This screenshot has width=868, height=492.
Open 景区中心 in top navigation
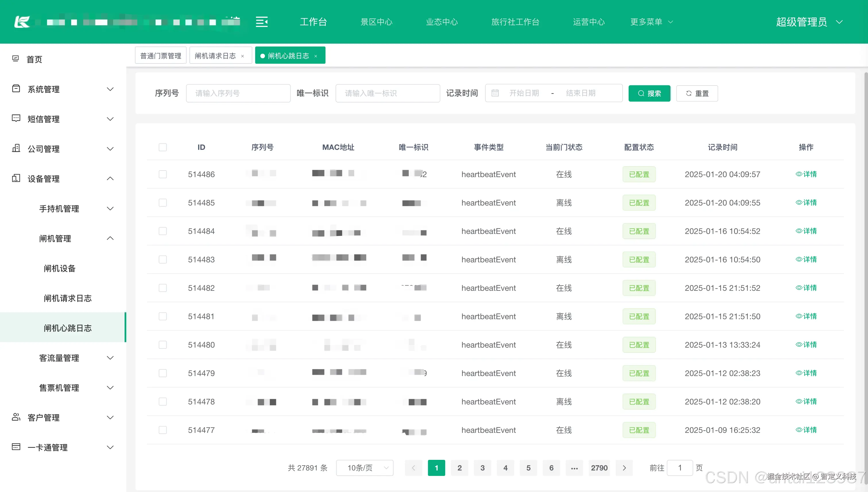click(x=376, y=22)
